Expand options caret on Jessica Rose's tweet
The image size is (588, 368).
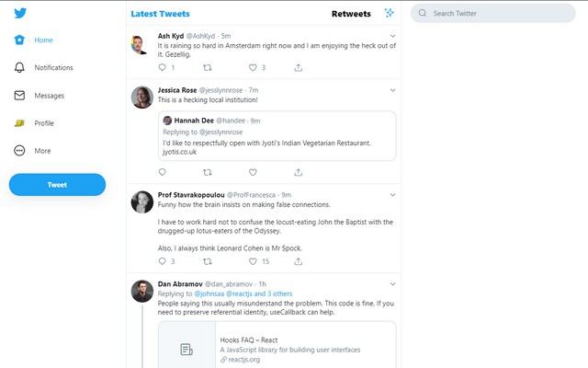392,90
